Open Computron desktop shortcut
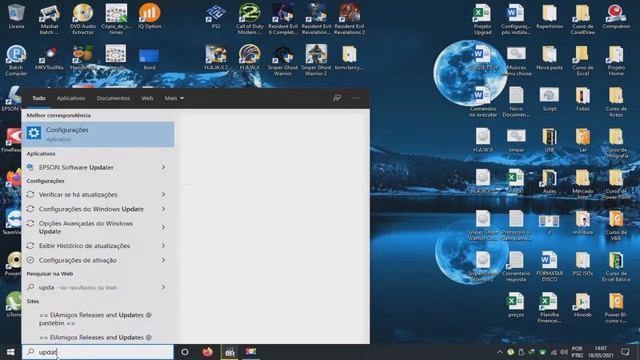This screenshot has height=360, width=640. click(616, 17)
